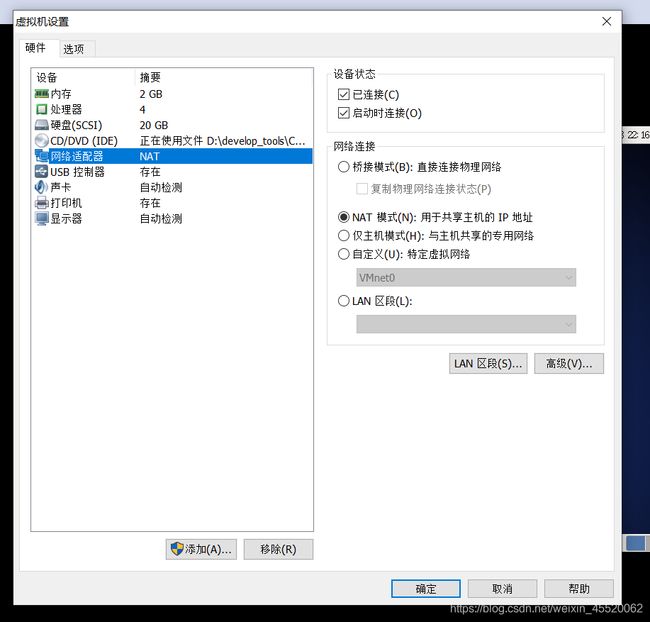Select 仅主机模式(H) radio button

(x=344, y=236)
